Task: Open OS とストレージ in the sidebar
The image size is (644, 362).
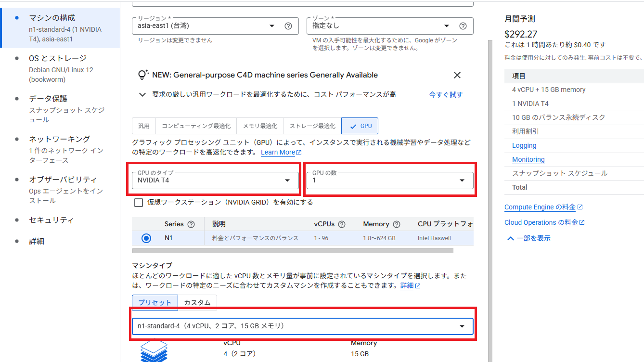Action: (60, 68)
